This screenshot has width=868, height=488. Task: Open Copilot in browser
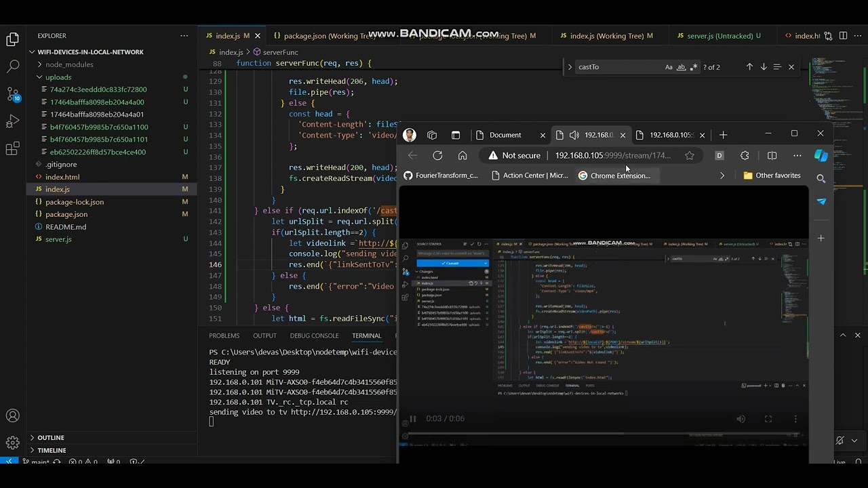coord(821,155)
